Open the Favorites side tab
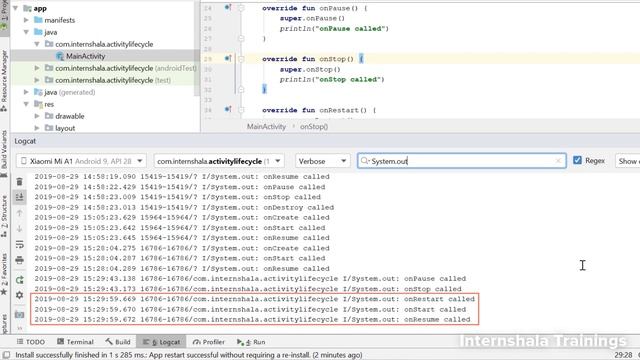 pos(4,274)
